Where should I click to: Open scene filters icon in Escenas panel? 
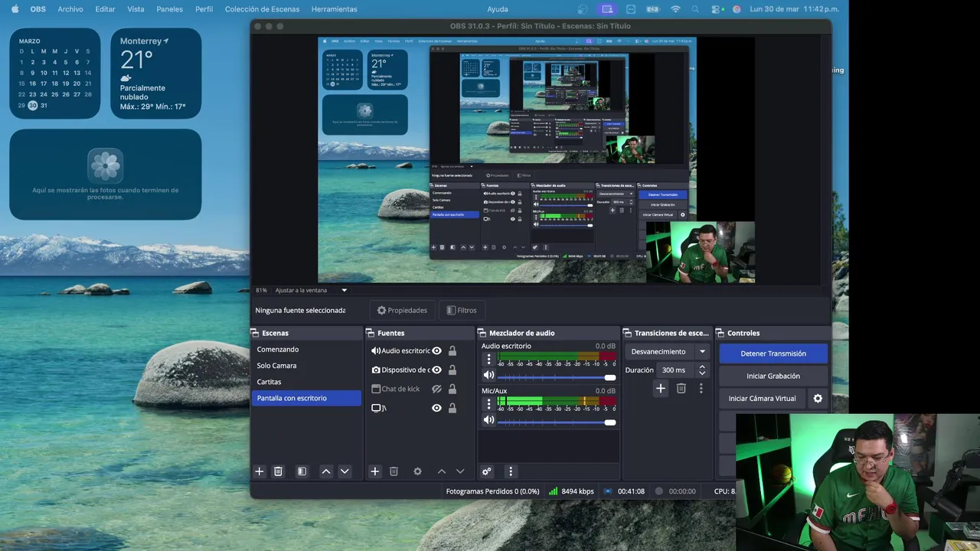302,471
